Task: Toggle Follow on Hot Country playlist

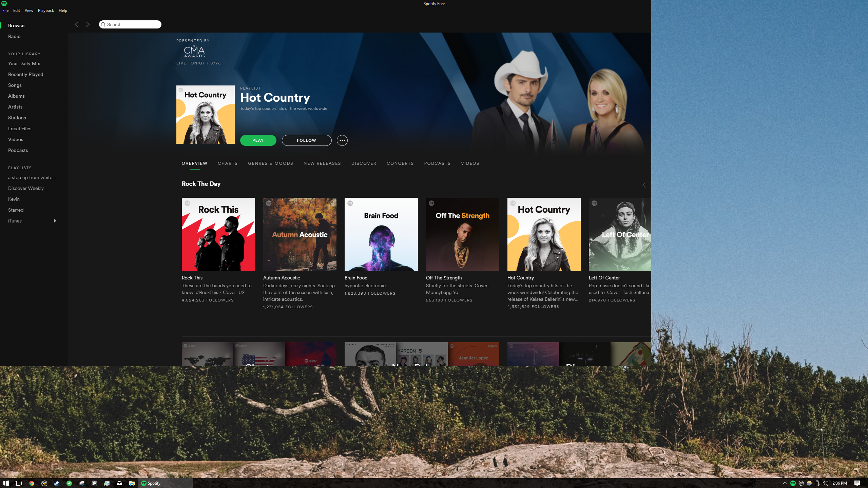Action: tap(306, 140)
